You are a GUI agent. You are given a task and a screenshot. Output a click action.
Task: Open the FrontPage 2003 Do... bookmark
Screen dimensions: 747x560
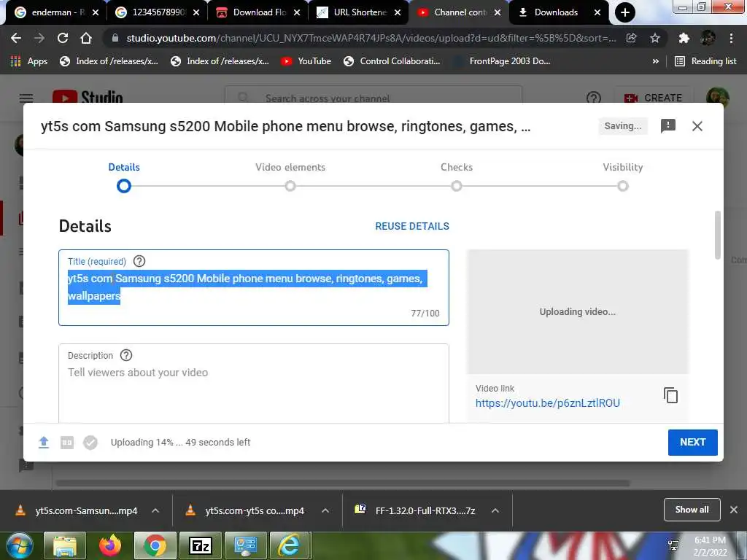click(x=503, y=61)
